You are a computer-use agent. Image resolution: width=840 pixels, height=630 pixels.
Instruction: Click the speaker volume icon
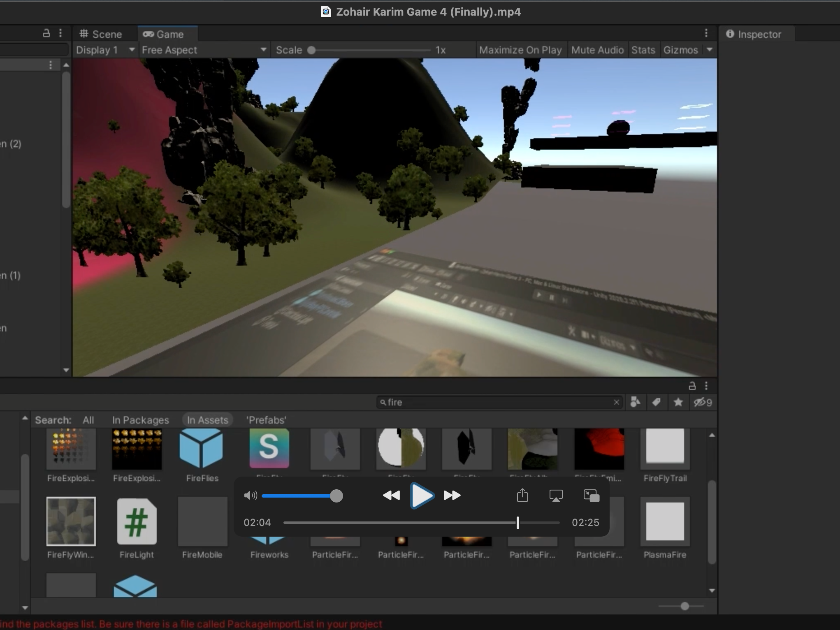[x=250, y=496]
